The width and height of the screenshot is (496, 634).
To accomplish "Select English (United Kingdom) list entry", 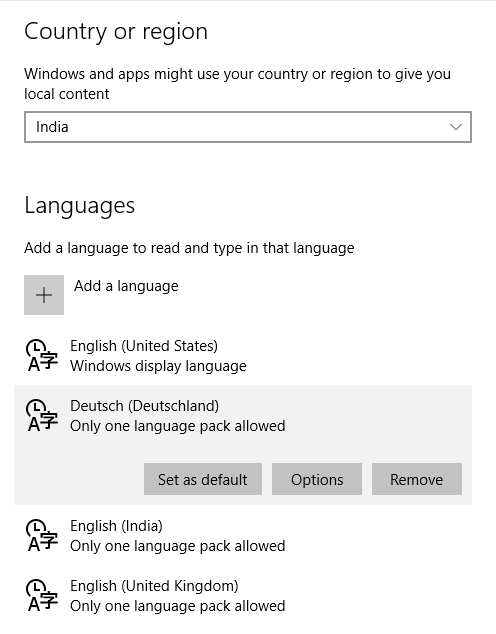I will pyautogui.click(x=243, y=596).
